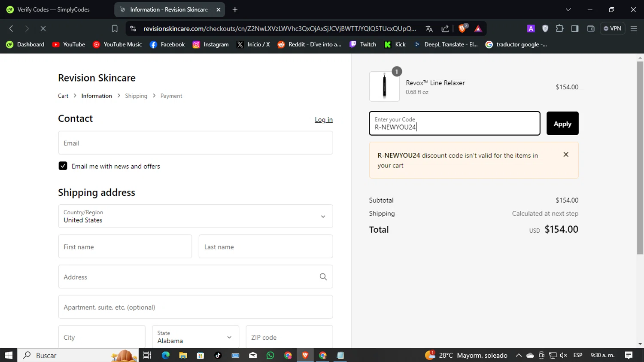Open a new browser tab
Viewport: 644px width, 362px height.
pyautogui.click(x=235, y=9)
